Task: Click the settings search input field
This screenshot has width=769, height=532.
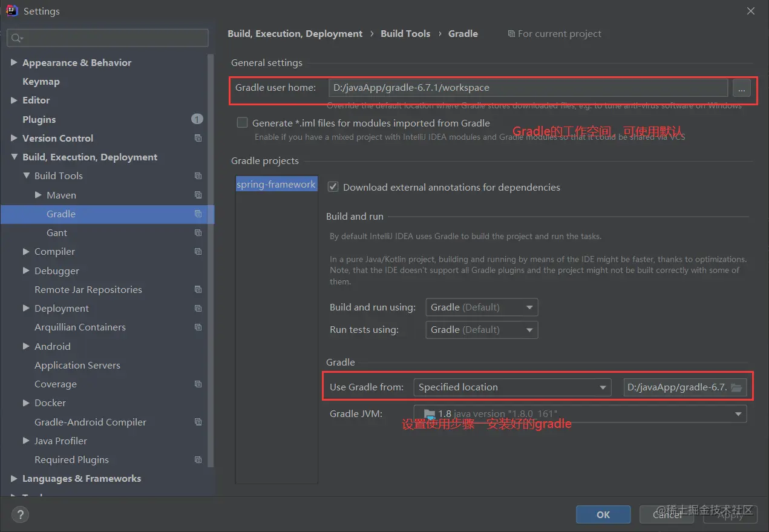Action: [108, 38]
